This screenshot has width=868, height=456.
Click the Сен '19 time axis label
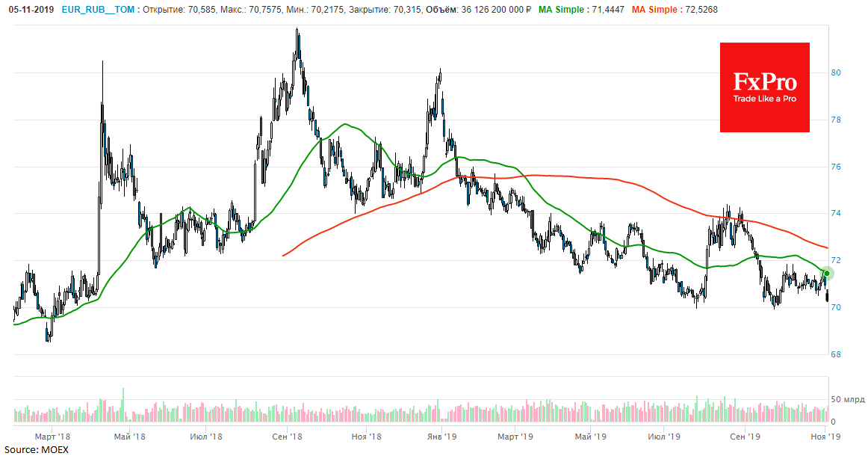click(x=745, y=437)
